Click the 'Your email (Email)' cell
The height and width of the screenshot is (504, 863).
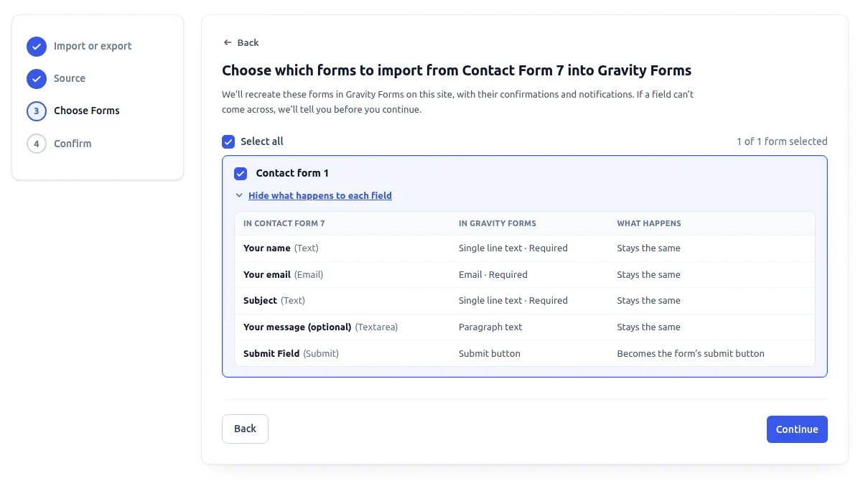point(284,275)
